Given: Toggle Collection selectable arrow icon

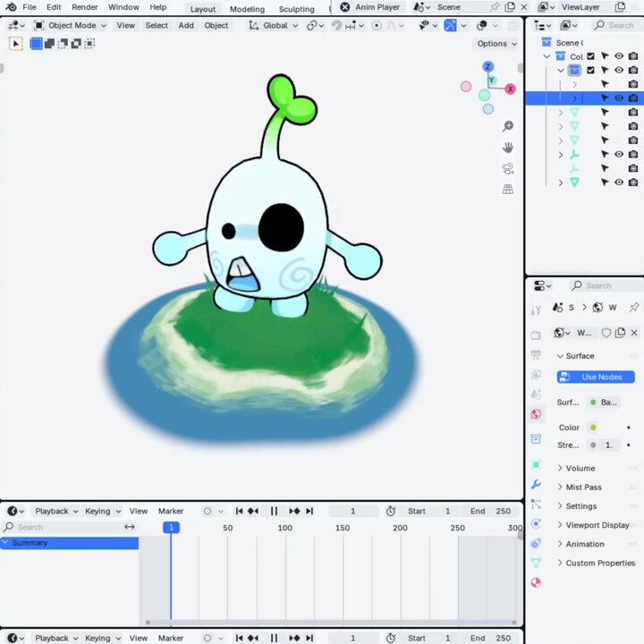Looking at the screenshot, I should click(605, 56).
